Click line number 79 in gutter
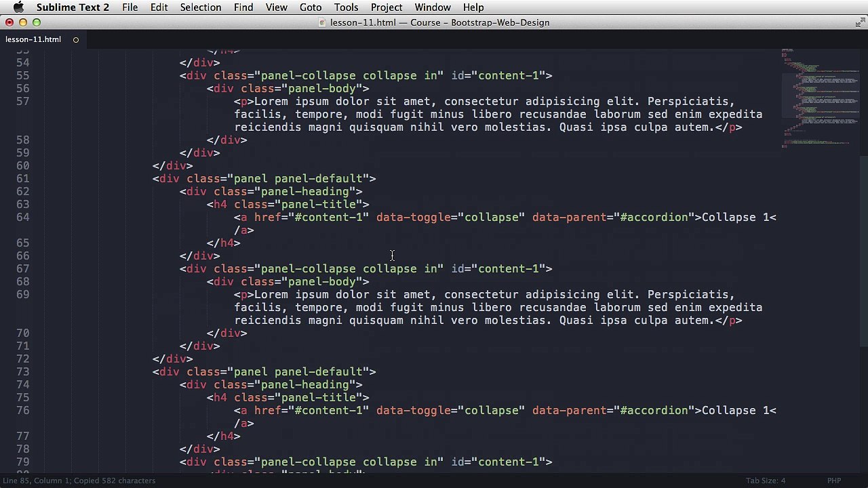Image resolution: width=868 pixels, height=488 pixels. [x=22, y=462]
